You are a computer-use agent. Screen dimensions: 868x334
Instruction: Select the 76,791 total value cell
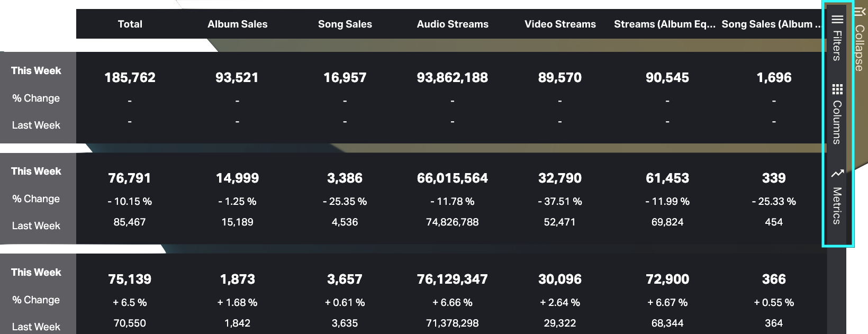(x=130, y=178)
